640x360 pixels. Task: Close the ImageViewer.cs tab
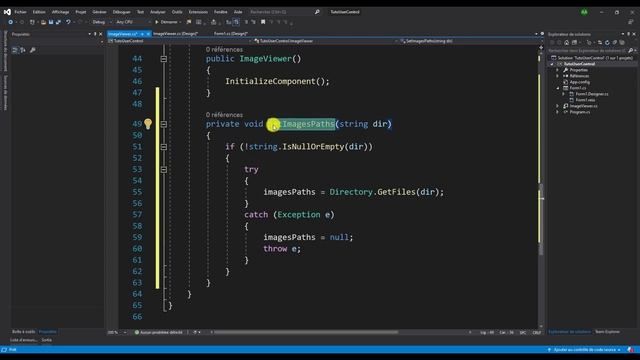(148, 34)
